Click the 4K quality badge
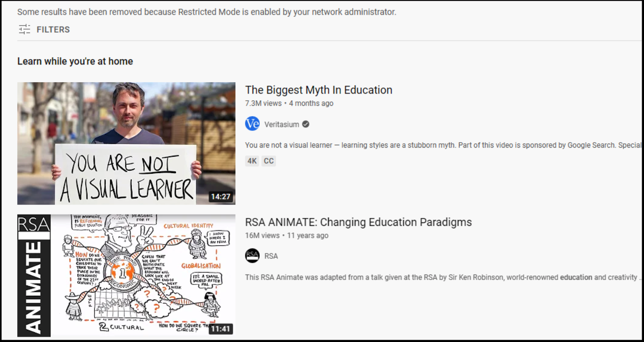Screen dimensions: 644x342 (252, 161)
